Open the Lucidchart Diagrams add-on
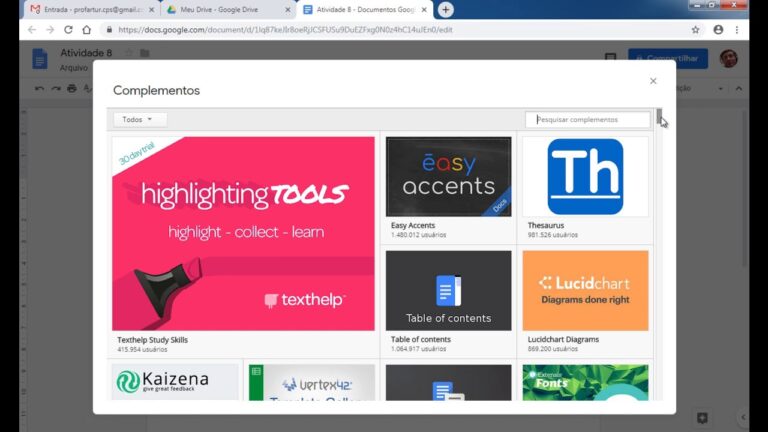768x432 pixels. coord(585,290)
